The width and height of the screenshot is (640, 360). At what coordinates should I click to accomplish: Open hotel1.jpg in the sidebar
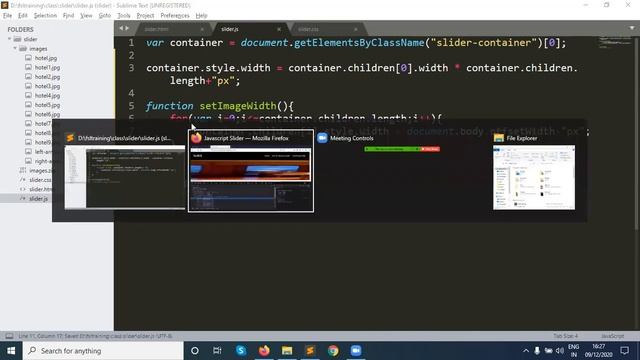47,67
